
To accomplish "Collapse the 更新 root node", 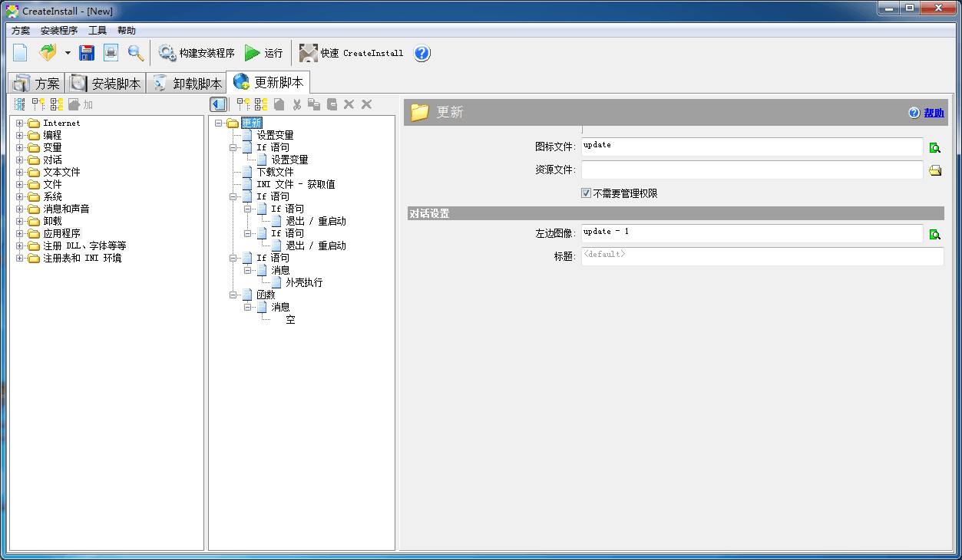I will [220, 123].
